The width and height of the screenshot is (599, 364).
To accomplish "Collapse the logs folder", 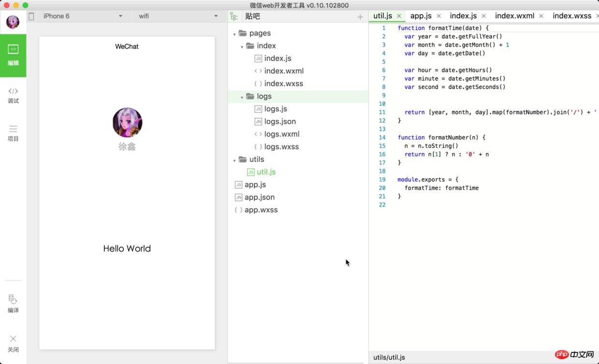I will pyautogui.click(x=242, y=97).
